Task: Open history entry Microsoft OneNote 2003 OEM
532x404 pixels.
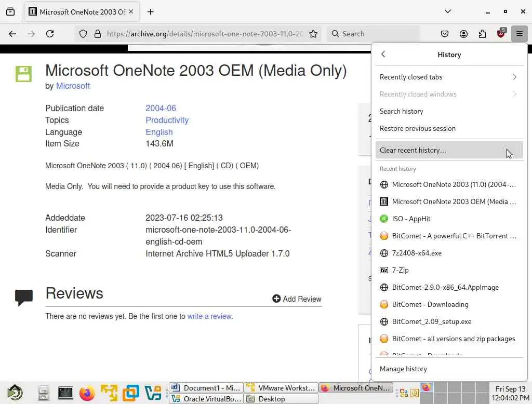Action: (449, 201)
